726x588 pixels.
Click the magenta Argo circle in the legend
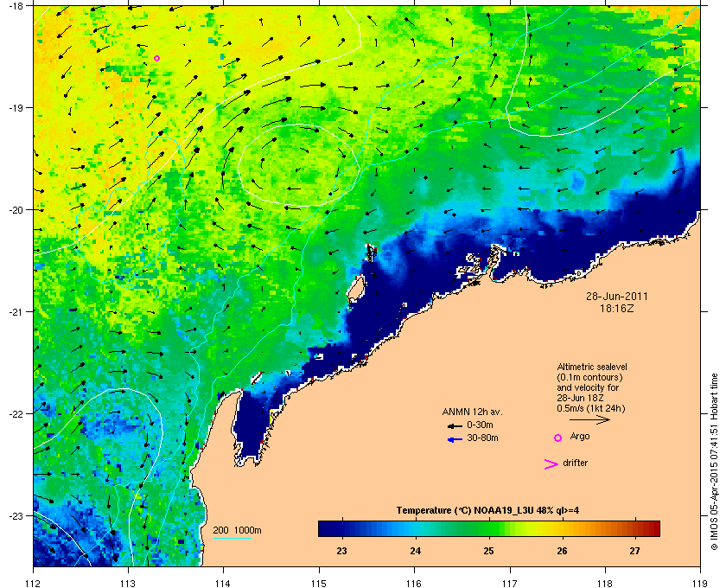(558, 438)
